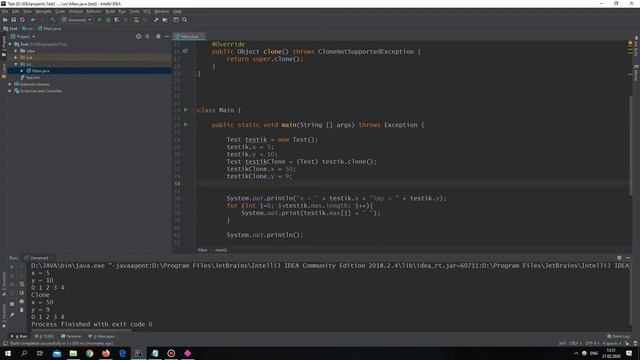The height and width of the screenshot is (360, 640).
Task: Click run gutter arrow beside main method
Action: pos(186,124)
